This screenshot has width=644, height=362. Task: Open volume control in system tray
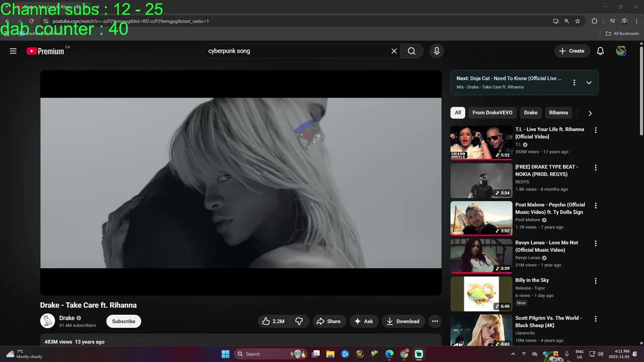tap(601, 354)
